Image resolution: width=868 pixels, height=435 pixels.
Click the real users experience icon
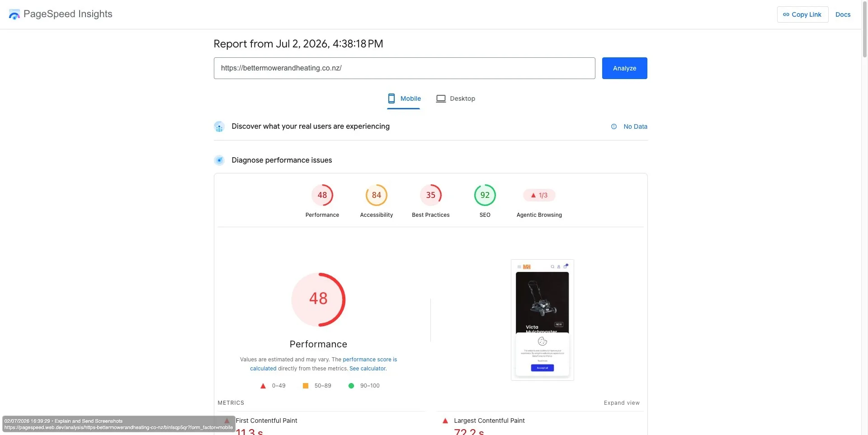tap(219, 126)
